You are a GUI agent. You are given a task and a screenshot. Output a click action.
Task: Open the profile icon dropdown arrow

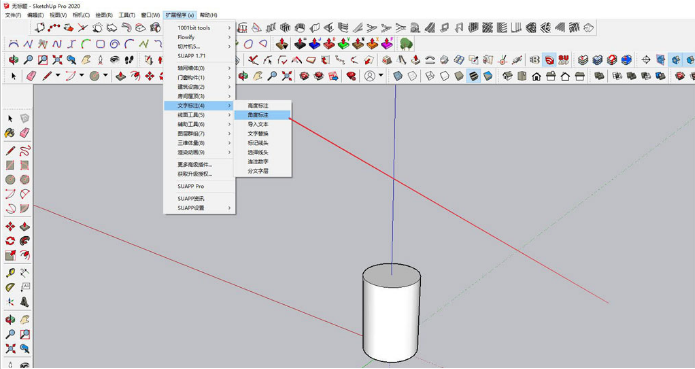(x=381, y=76)
